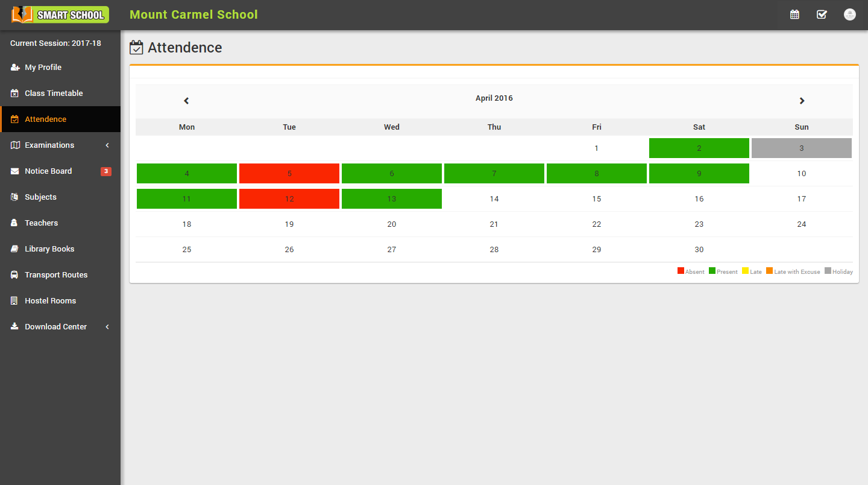Go to previous month in calendar
The width and height of the screenshot is (868, 485).
point(186,101)
